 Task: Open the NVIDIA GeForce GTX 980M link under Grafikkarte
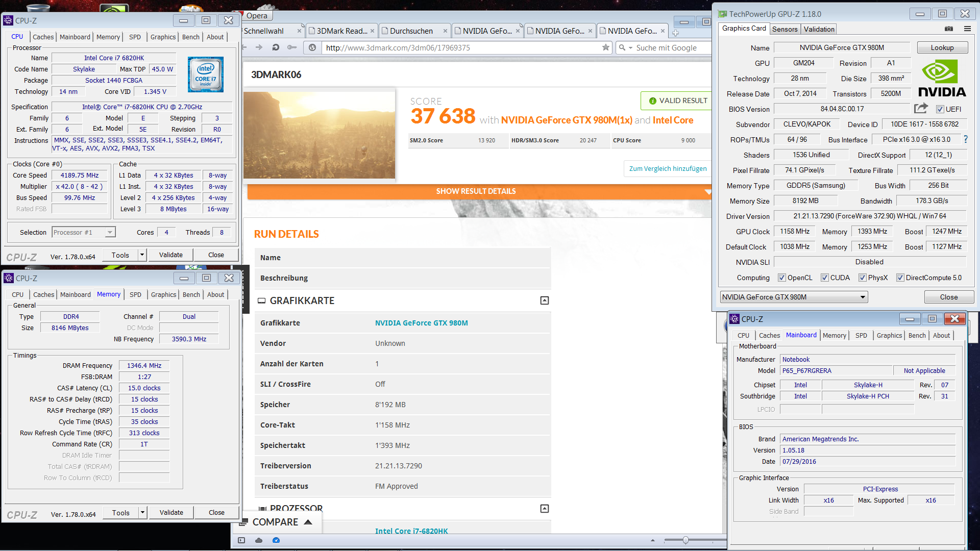[421, 323]
